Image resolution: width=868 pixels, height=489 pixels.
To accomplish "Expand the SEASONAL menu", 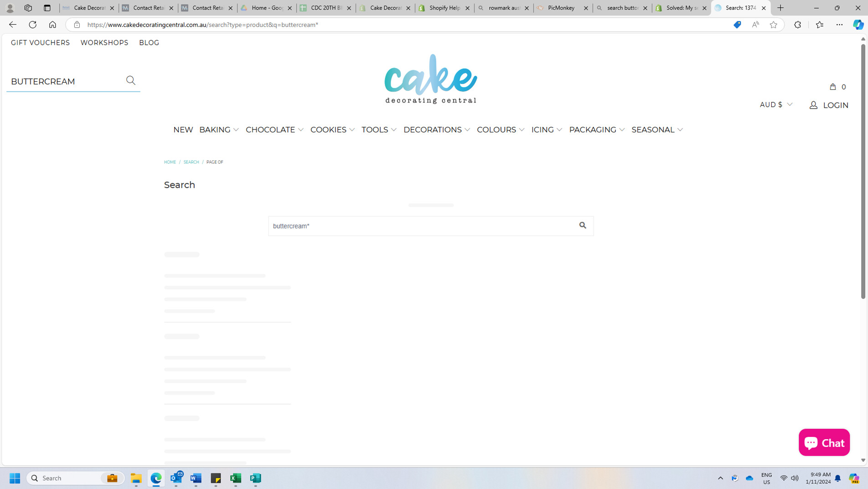I will [657, 130].
